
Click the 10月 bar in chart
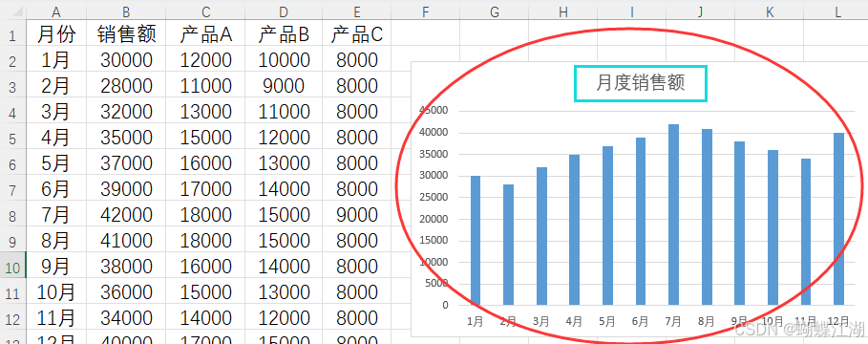pos(773,227)
